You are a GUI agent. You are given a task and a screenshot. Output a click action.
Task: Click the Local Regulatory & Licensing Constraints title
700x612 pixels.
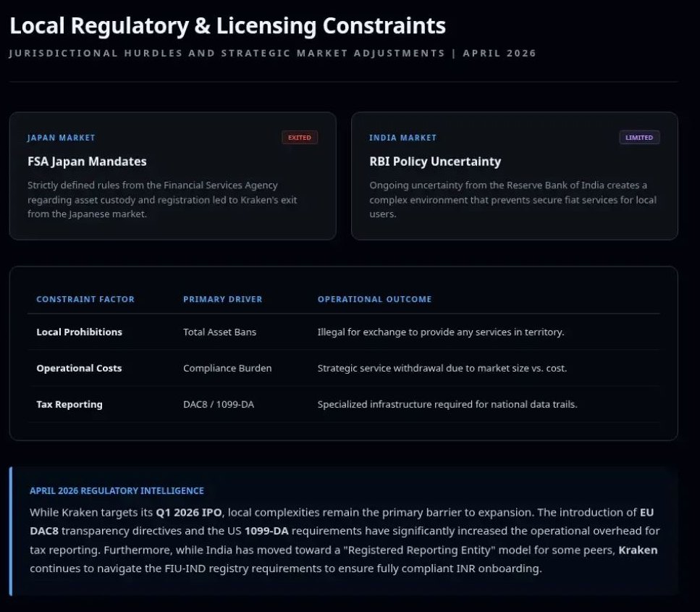[227, 26]
